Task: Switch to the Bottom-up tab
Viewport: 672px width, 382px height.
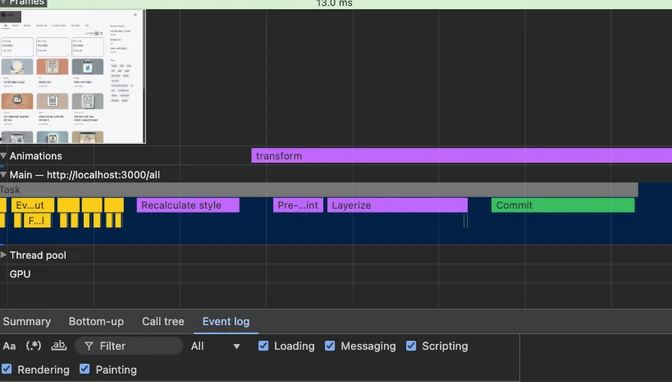Action: pyautogui.click(x=96, y=322)
